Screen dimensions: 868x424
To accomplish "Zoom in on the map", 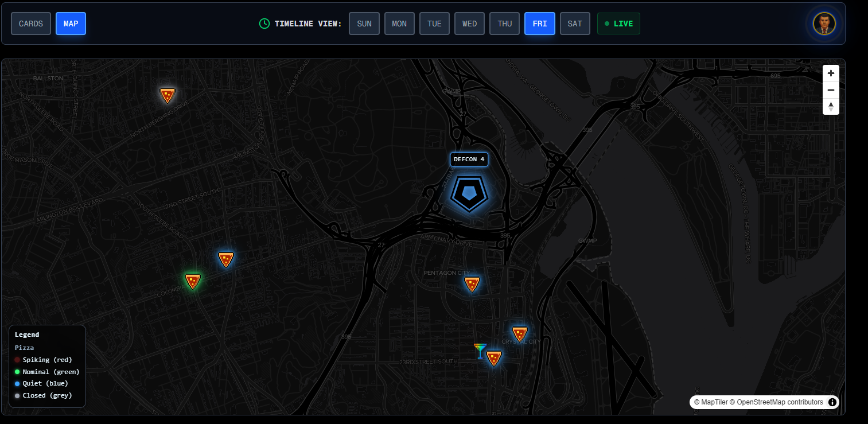I will (x=831, y=73).
